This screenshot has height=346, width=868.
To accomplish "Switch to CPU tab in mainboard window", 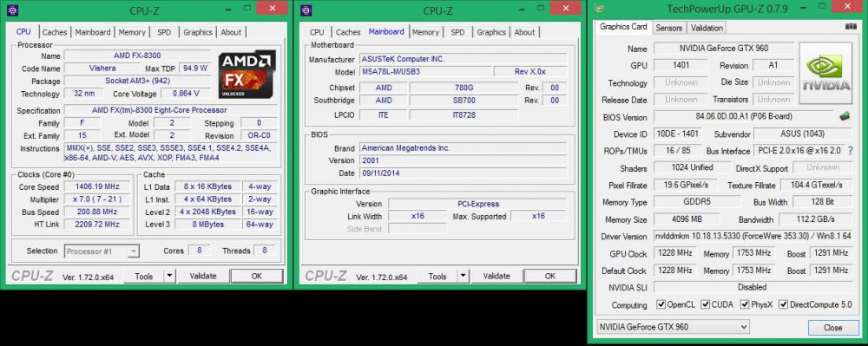I will [317, 32].
